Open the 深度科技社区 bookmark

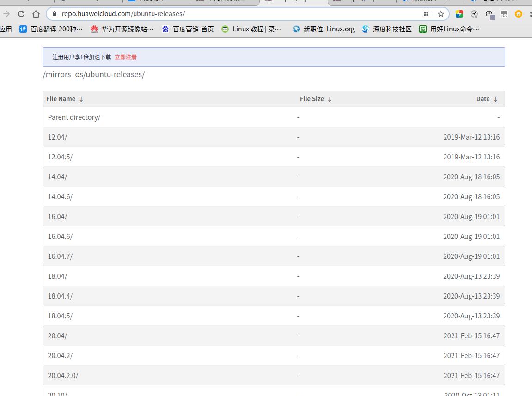pyautogui.click(x=387, y=29)
